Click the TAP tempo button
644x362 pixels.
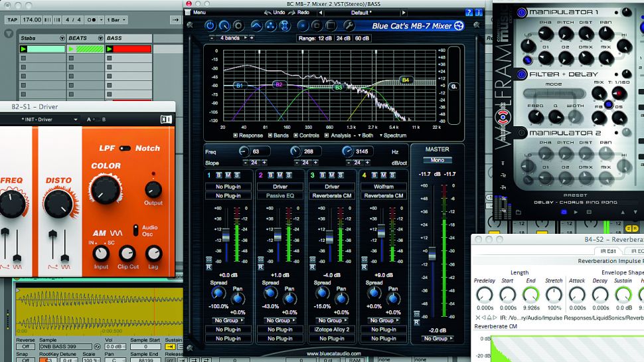pos(13,20)
